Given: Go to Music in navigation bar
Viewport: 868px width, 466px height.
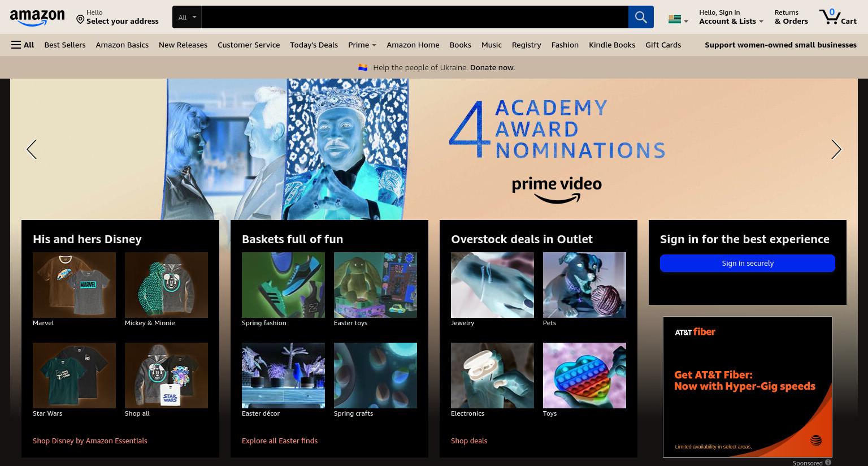Looking at the screenshot, I should [x=492, y=45].
